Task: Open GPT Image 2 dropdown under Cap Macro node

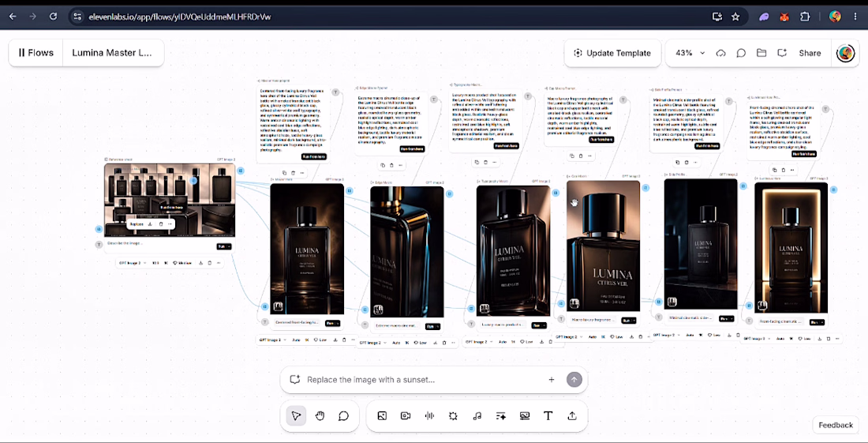Action: (568, 336)
